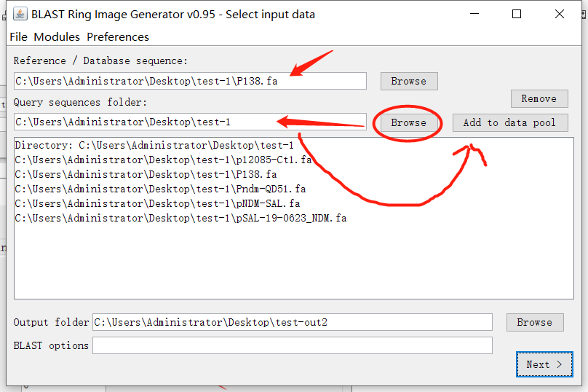Click the output folder path field

click(x=292, y=322)
